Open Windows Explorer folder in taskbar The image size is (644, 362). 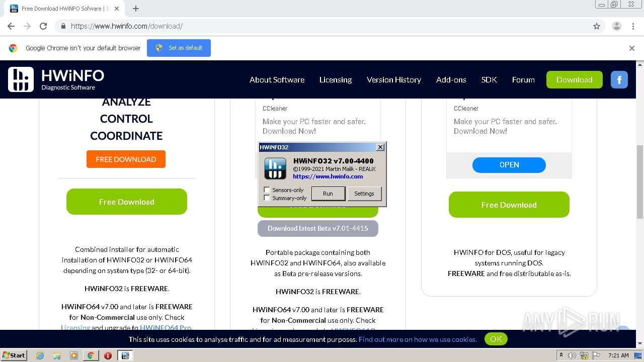[57, 355]
